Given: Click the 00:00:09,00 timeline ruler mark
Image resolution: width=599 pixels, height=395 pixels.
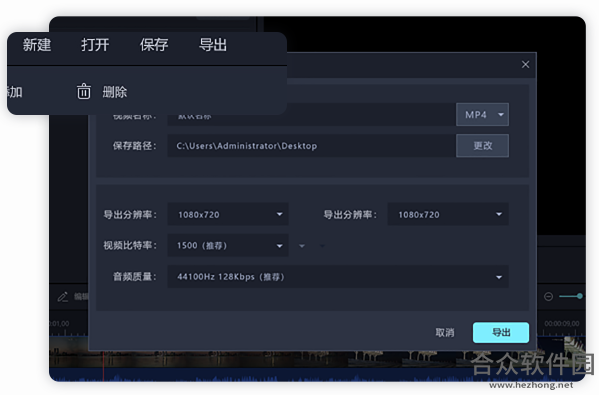Looking at the screenshot, I should click(x=562, y=324).
